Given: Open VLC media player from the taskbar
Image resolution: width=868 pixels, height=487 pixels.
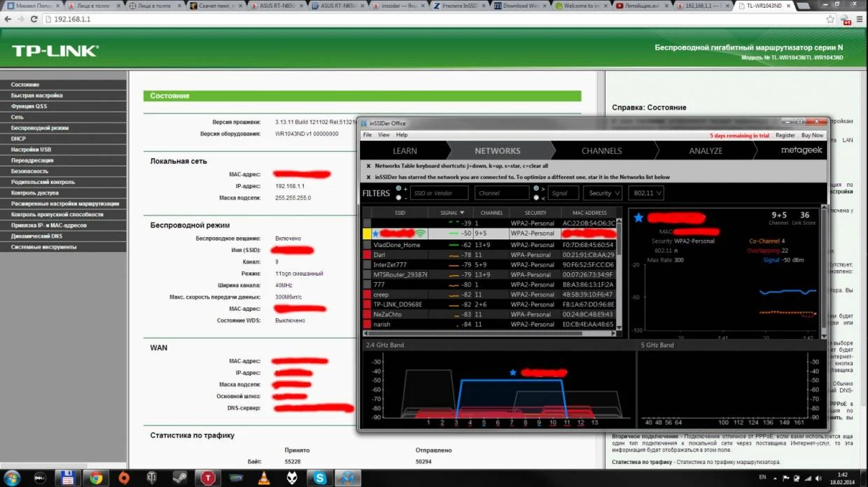Looking at the screenshot, I should [x=264, y=478].
